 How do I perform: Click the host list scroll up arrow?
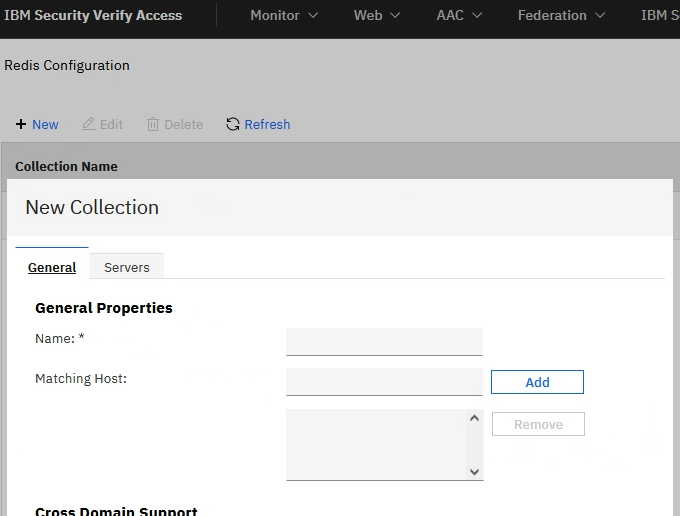tap(474, 418)
